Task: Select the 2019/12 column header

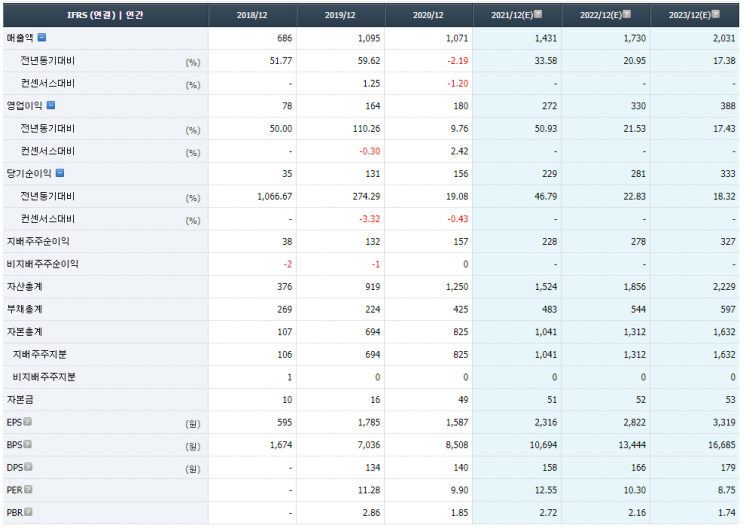Action: [x=341, y=15]
